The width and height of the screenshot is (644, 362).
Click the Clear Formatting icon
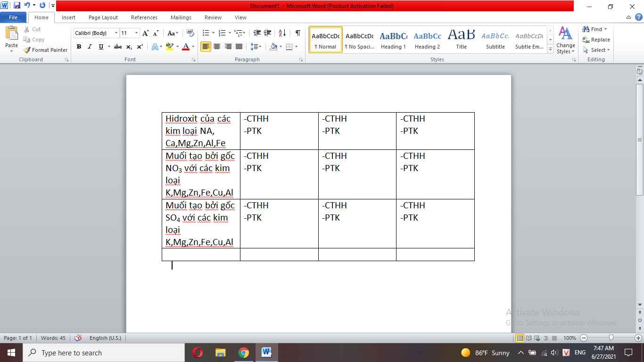pos(190,33)
